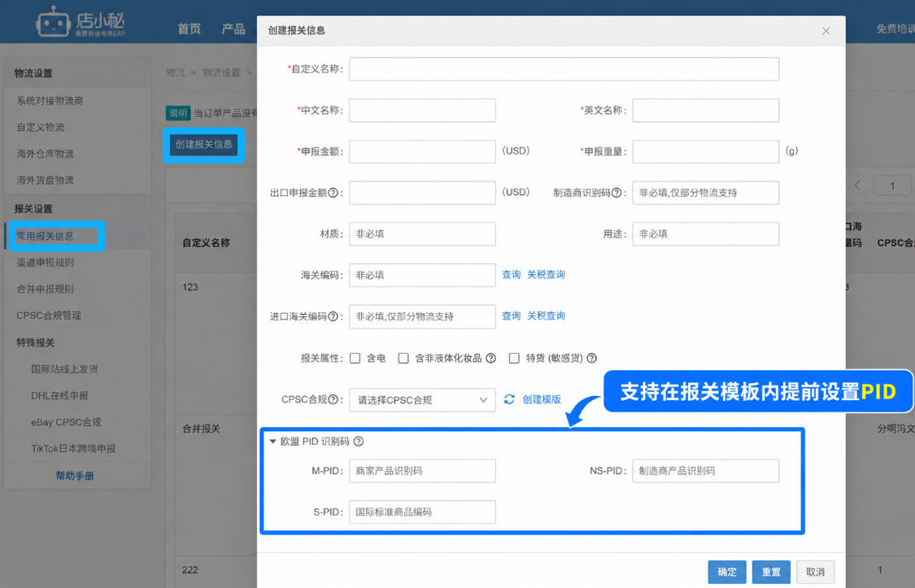This screenshot has height=588, width=915.
Task: Open 产品 in top navigation
Action: click(x=233, y=28)
